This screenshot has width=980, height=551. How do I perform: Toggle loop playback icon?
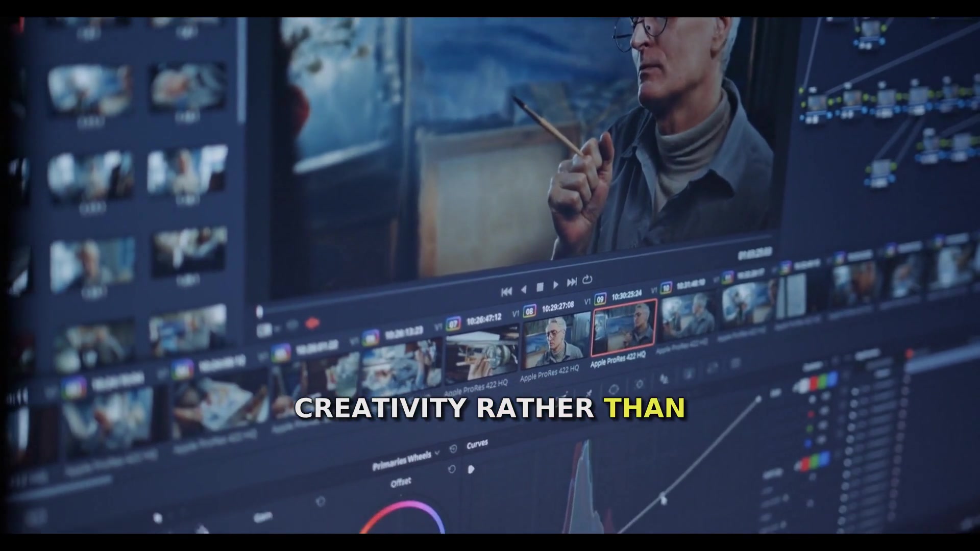tap(587, 279)
